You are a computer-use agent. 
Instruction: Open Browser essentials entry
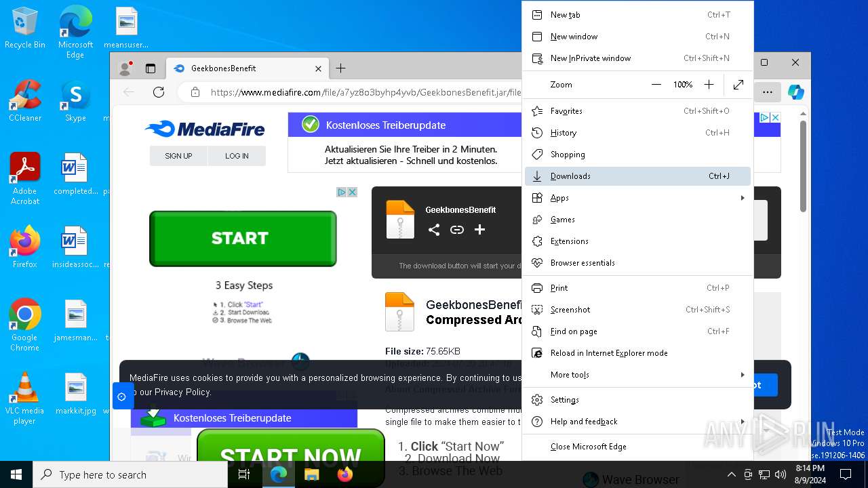[637, 263]
